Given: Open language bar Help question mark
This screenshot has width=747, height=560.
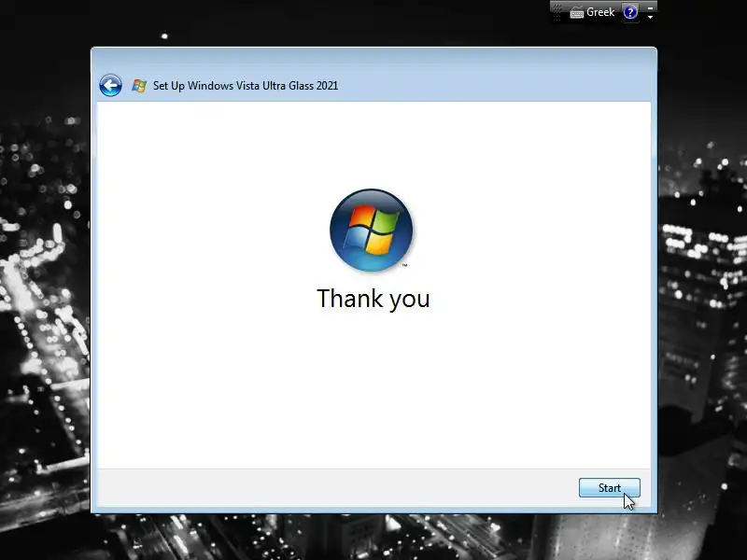Looking at the screenshot, I should click(629, 12).
